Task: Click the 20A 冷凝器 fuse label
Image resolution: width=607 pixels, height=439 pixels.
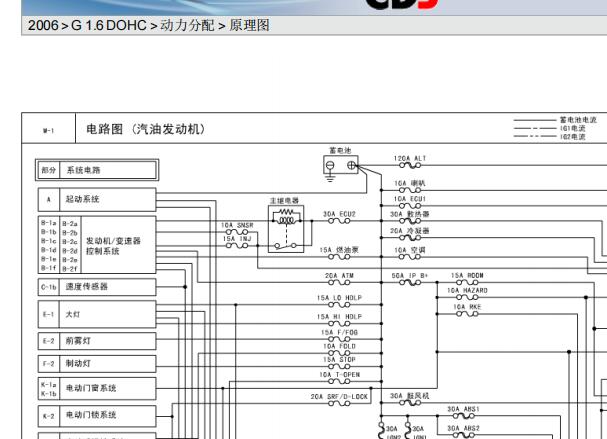Action: (410, 231)
